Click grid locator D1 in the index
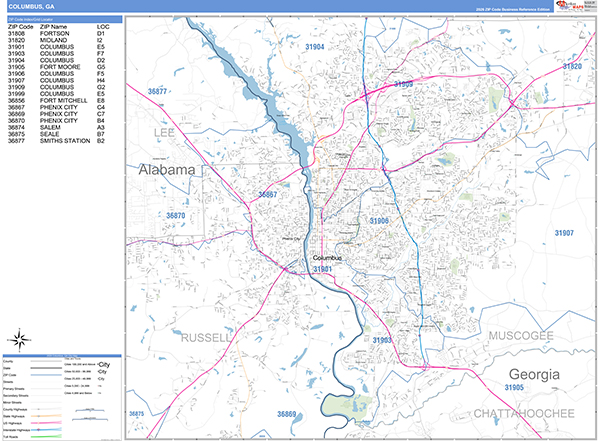 click(x=101, y=34)
